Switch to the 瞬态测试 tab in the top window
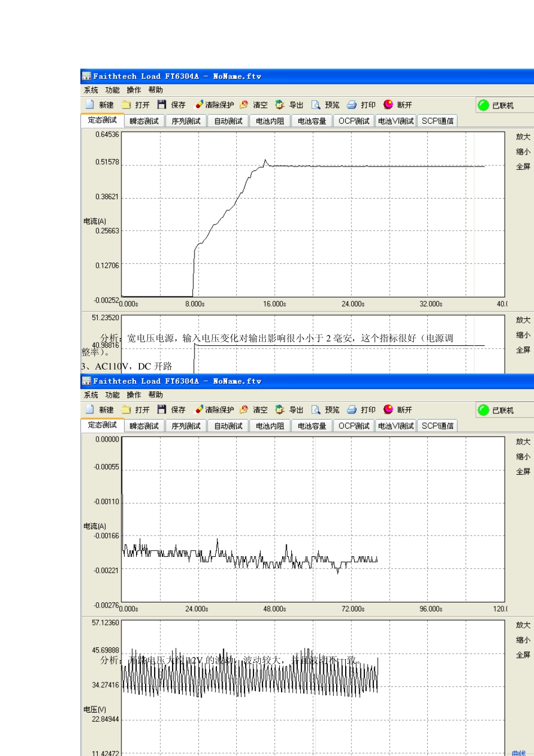Screen dimensions: 534x756 coord(144,121)
